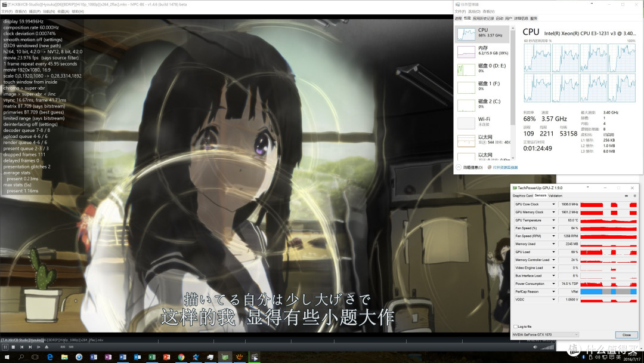Screen dimensions: 644x363
Task: Select the 内存 memory item in Task Manager
Action: point(482,51)
